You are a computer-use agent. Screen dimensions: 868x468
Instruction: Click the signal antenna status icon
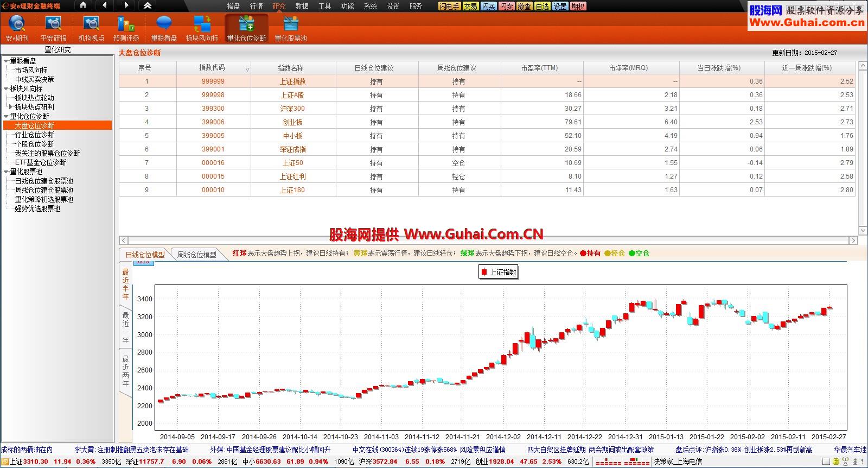tap(846, 461)
